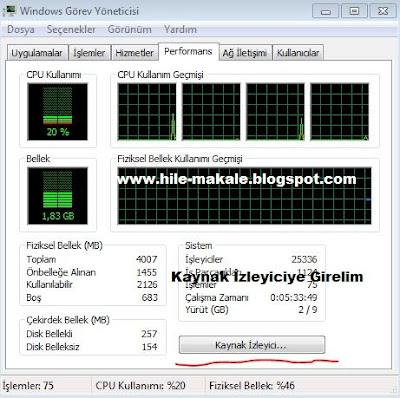Switch to the Kullanıcılar tab
The width and height of the screenshot is (400, 398).
pyautogui.click(x=298, y=53)
